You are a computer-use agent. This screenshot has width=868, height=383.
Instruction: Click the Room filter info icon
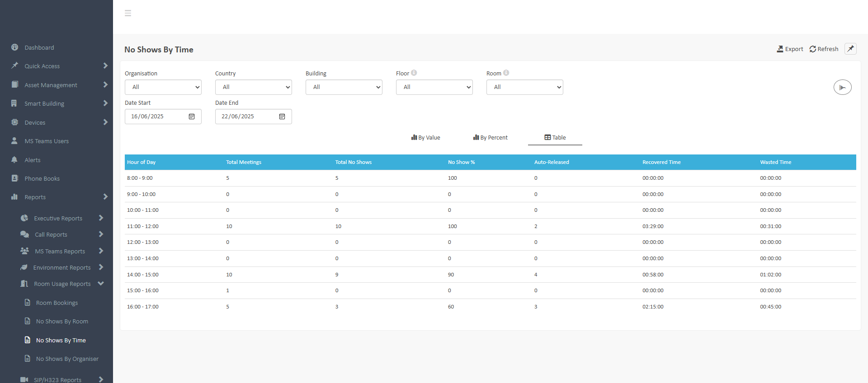pyautogui.click(x=506, y=73)
